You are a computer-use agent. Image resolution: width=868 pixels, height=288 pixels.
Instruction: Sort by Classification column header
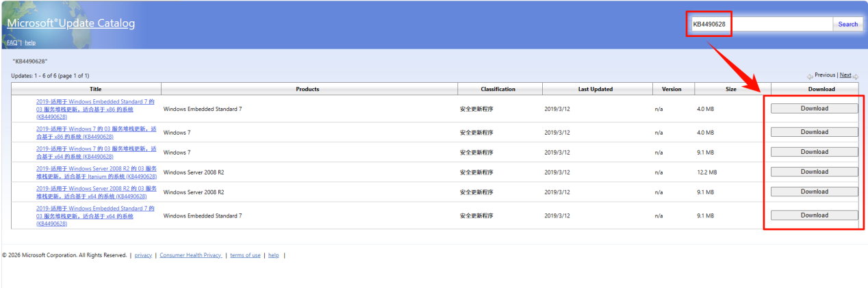tap(498, 89)
